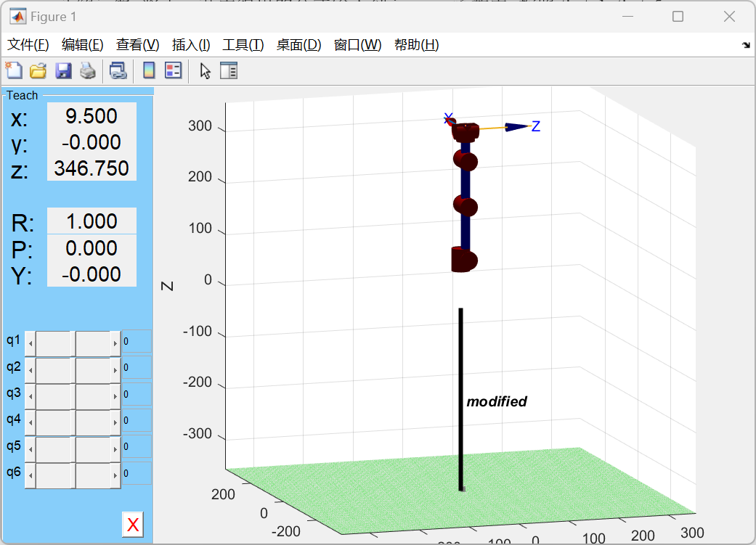Image resolution: width=756 pixels, height=545 pixels.
Task: Insert a legend from the toolbar
Action: (173, 71)
